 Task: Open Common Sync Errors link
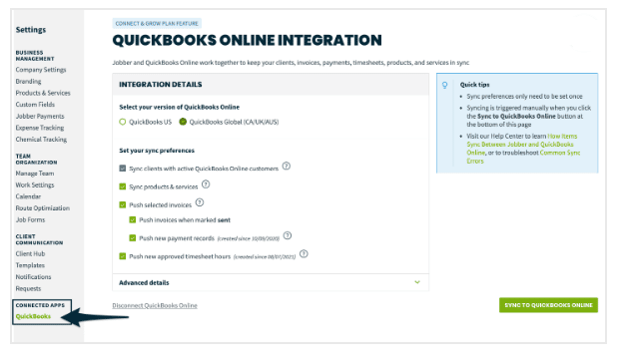pyautogui.click(x=523, y=157)
